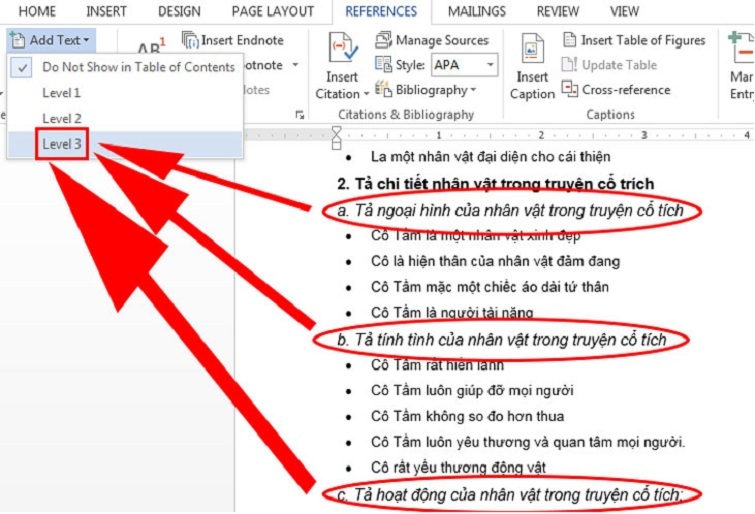
Task: Click the horizontal ruler above the document
Action: pyautogui.click(x=500, y=134)
